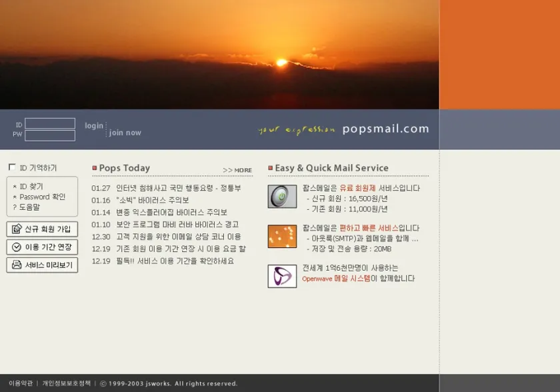Click the sunset banner image
This screenshot has height=392, width=560.
[x=219, y=54]
